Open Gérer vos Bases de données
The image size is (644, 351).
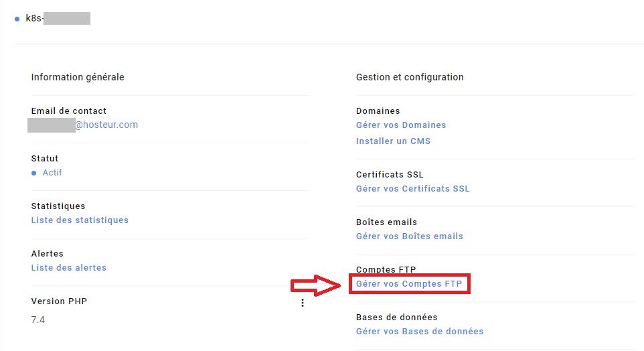click(x=419, y=332)
